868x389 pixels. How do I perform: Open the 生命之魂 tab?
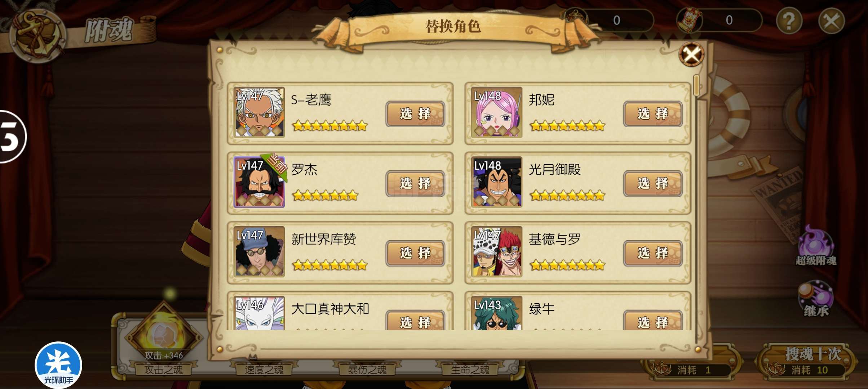point(470,370)
